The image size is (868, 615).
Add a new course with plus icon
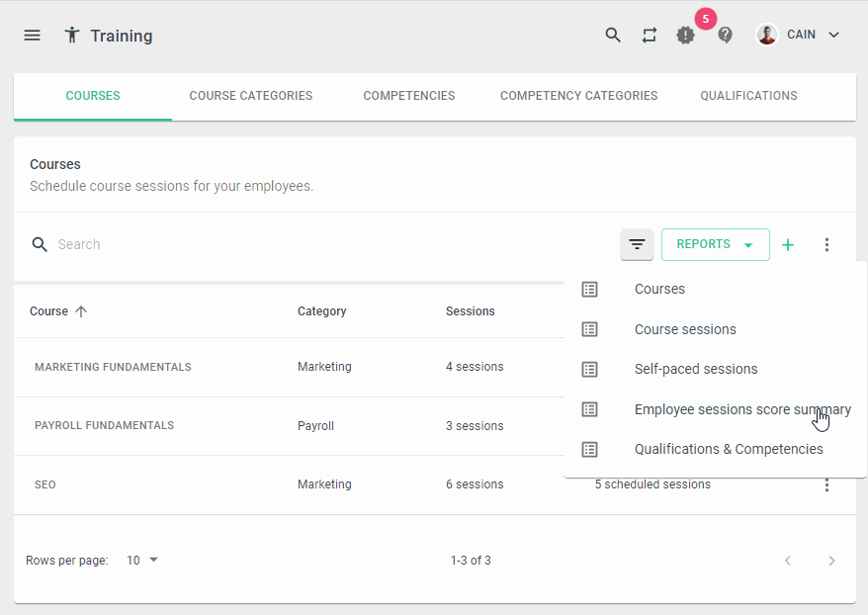tap(788, 244)
